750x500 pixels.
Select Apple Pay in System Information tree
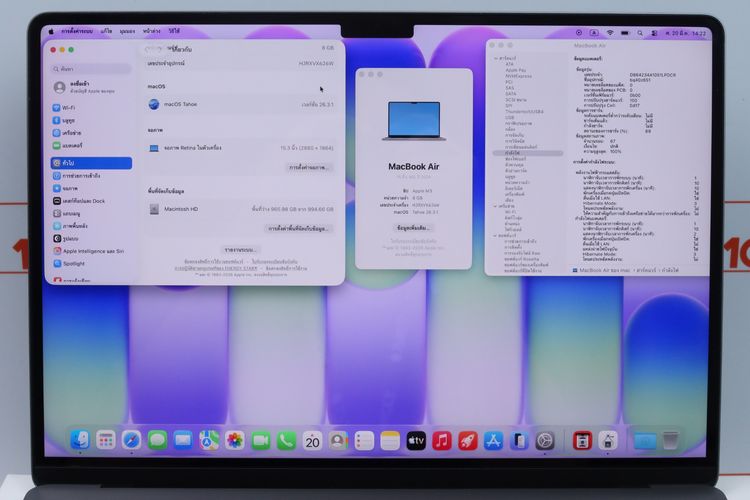[x=516, y=70]
